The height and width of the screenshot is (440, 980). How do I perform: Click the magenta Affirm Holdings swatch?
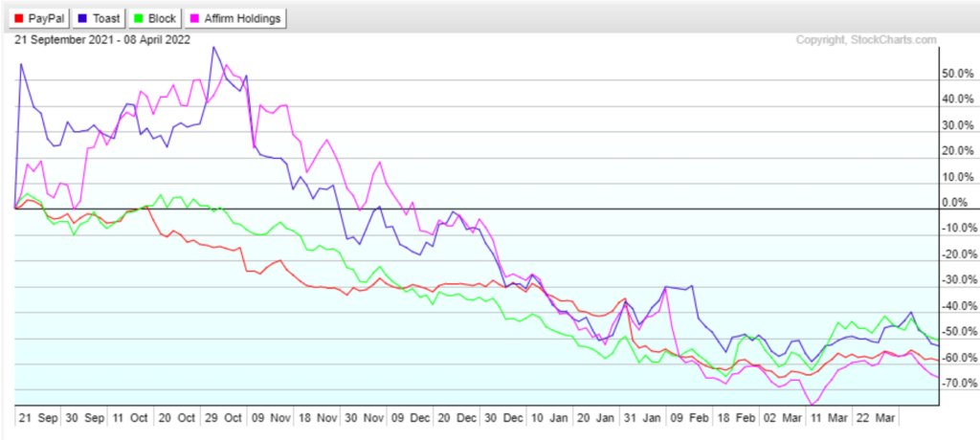[x=195, y=18]
